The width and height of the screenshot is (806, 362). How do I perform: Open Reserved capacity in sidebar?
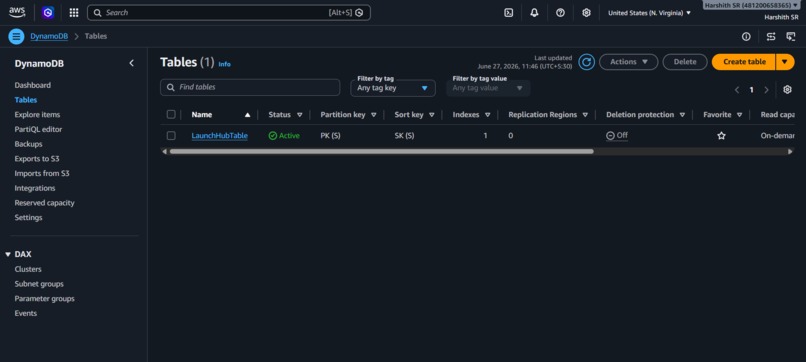44,203
